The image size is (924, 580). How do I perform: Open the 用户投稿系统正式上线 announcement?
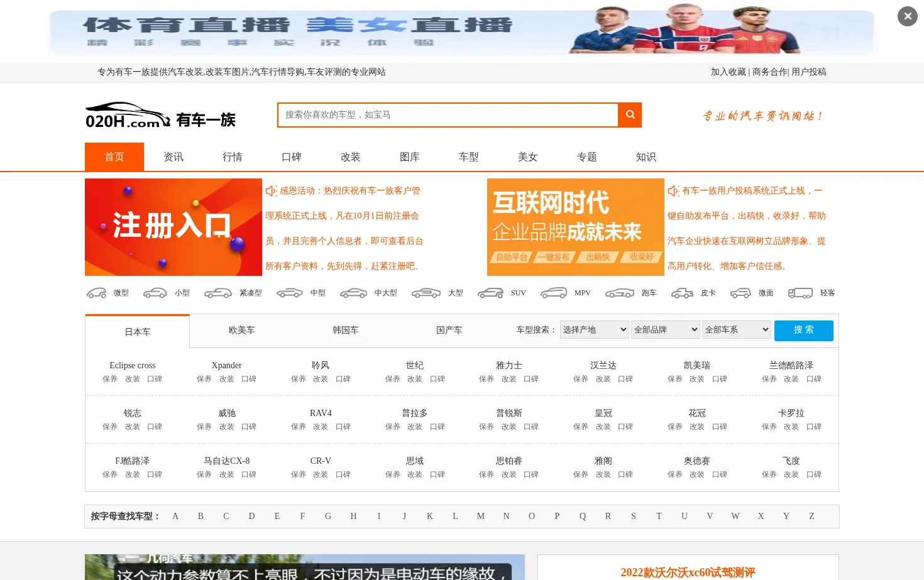click(x=747, y=228)
